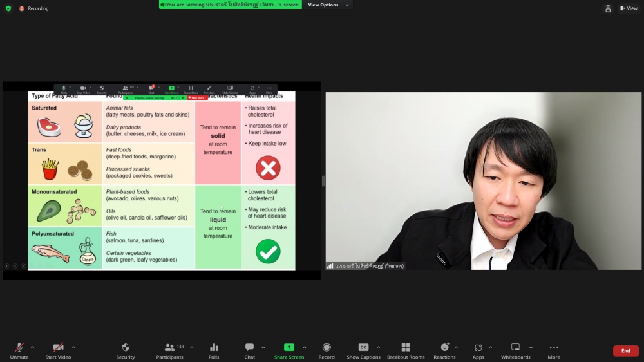The width and height of the screenshot is (644, 362).
Task: Open the View Options dropdown
Action: 327,5
